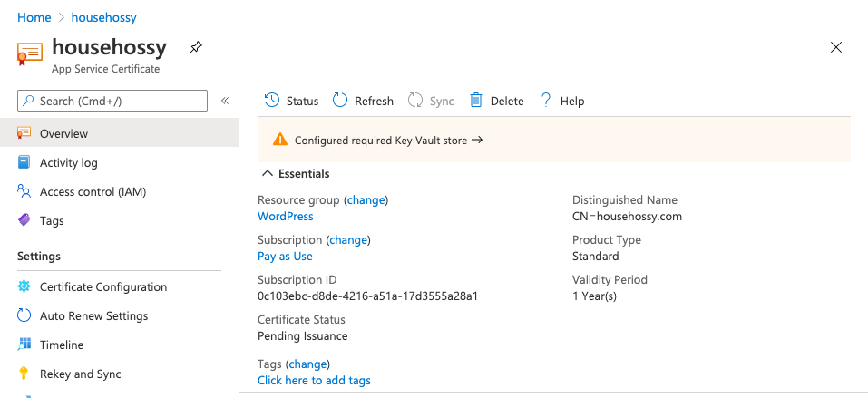Change the Tags
The image size is (868, 398).
point(307,364)
